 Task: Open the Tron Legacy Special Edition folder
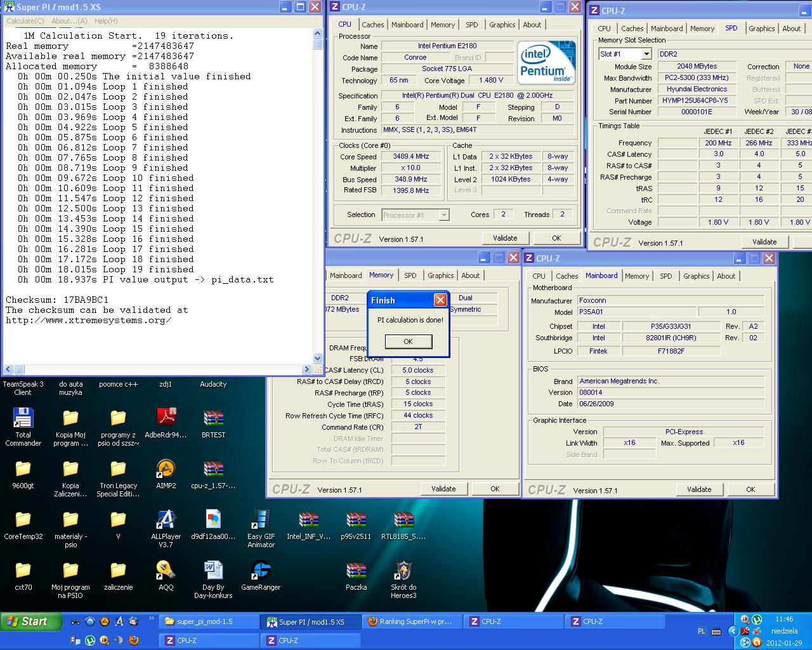tap(118, 477)
